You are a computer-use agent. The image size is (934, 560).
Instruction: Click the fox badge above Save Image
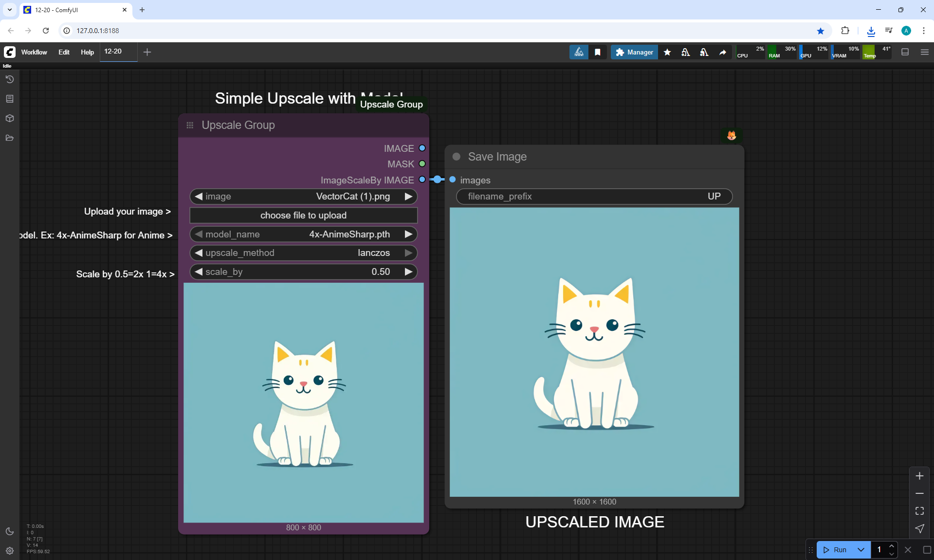tap(732, 136)
